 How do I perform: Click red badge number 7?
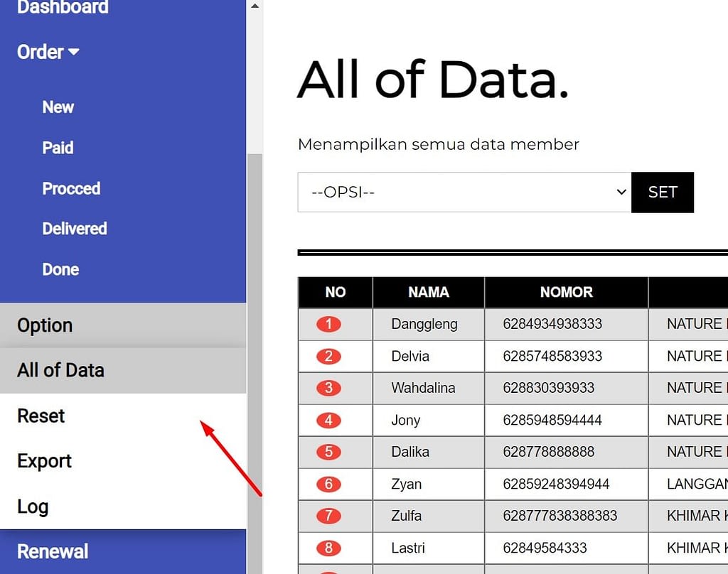pos(328,516)
